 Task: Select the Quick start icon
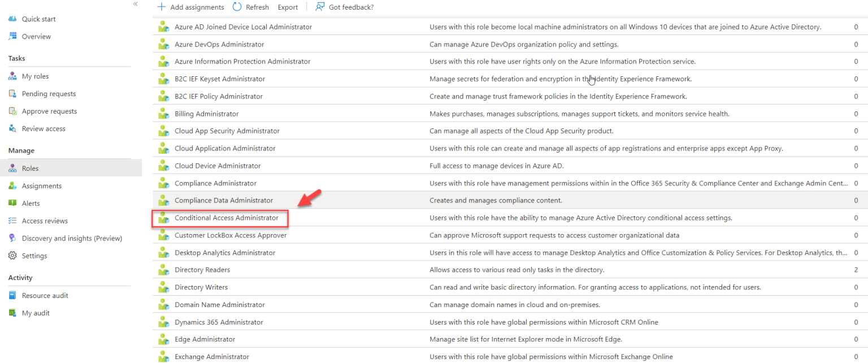(12, 19)
